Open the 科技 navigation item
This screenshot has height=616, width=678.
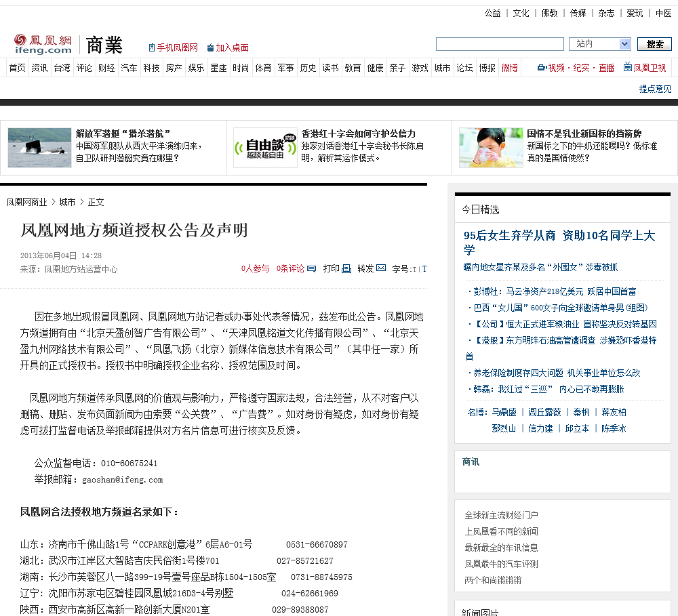click(x=151, y=68)
